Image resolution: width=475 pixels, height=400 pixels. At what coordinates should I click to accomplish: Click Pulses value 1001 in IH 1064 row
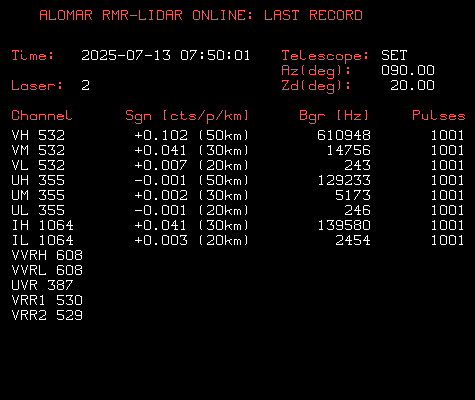(x=447, y=225)
